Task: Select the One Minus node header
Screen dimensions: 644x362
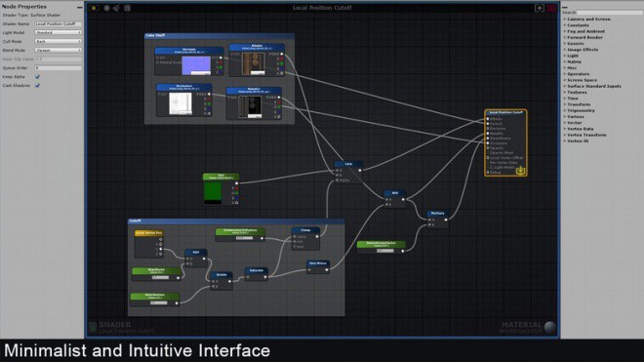Action: pos(318,263)
